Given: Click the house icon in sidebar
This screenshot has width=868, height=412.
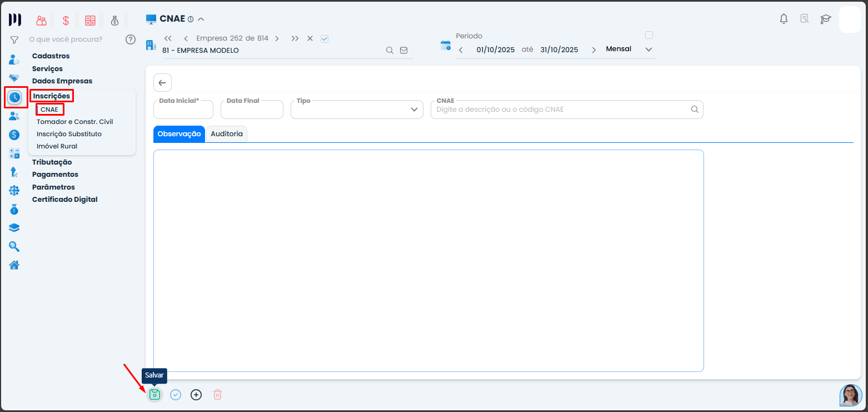Looking at the screenshot, I should point(14,265).
